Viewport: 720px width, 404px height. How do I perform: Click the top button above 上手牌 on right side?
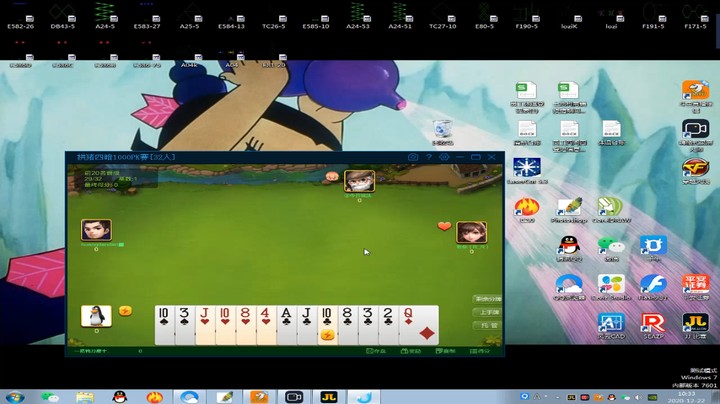tap(488, 299)
